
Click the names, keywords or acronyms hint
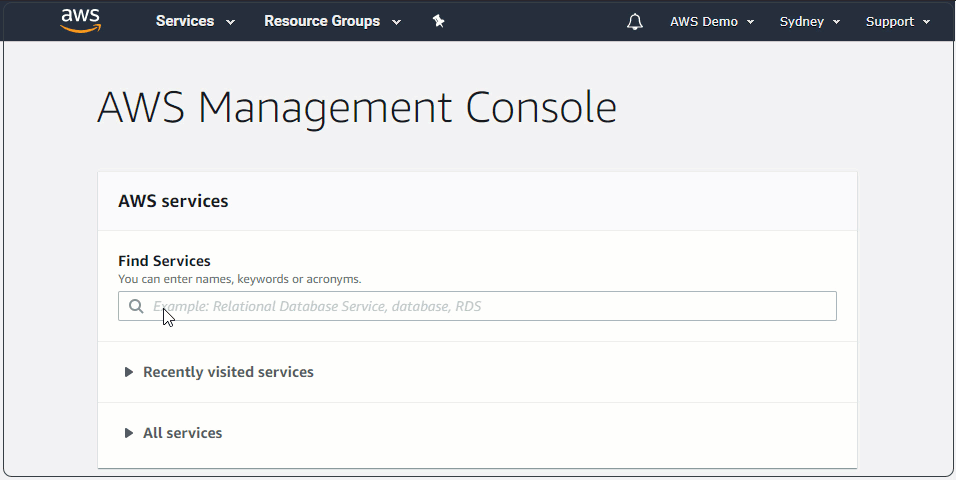(x=240, y=279)
